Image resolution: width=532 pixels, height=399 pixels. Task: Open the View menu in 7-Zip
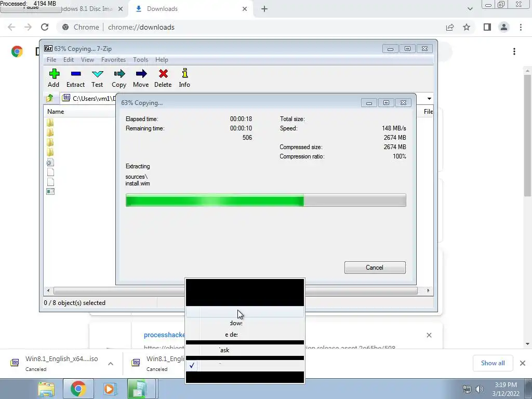click(87, 60)
